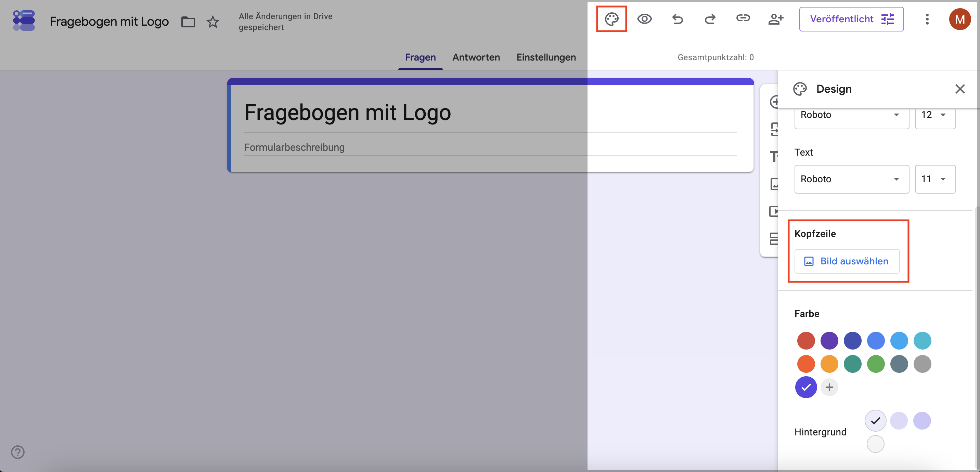Undo the last change
Screen dimensions: 980x472
point(677,19)
